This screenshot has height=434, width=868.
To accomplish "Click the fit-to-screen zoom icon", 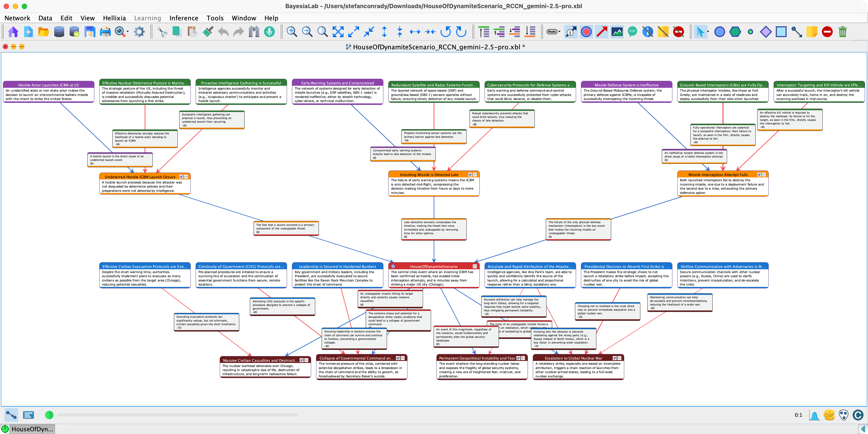I will (x=338, y=32).
